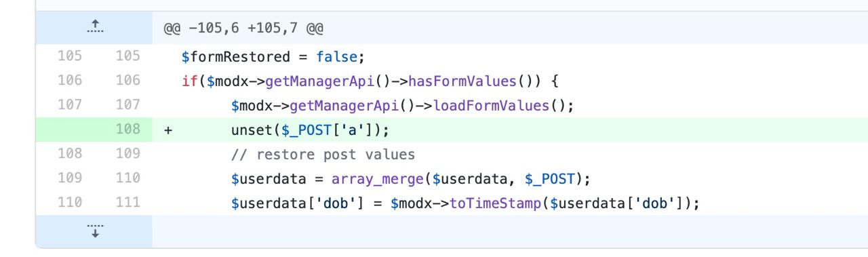Select new line number 107

point(127,105)
